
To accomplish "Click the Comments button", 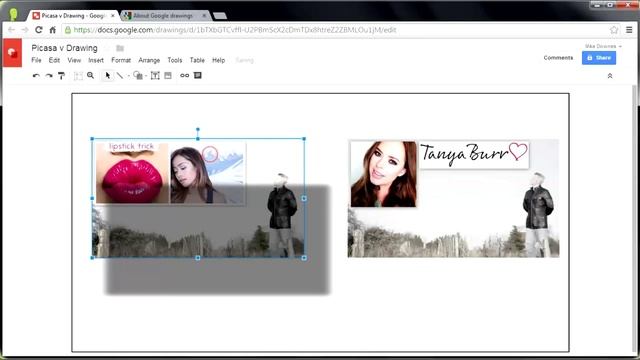I will click(558, 58).
